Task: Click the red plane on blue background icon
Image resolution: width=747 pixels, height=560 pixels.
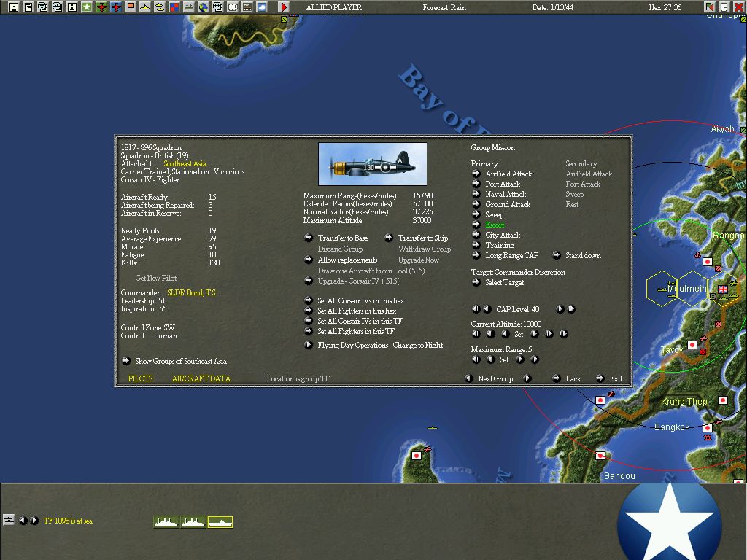Action: pos(116,7)
